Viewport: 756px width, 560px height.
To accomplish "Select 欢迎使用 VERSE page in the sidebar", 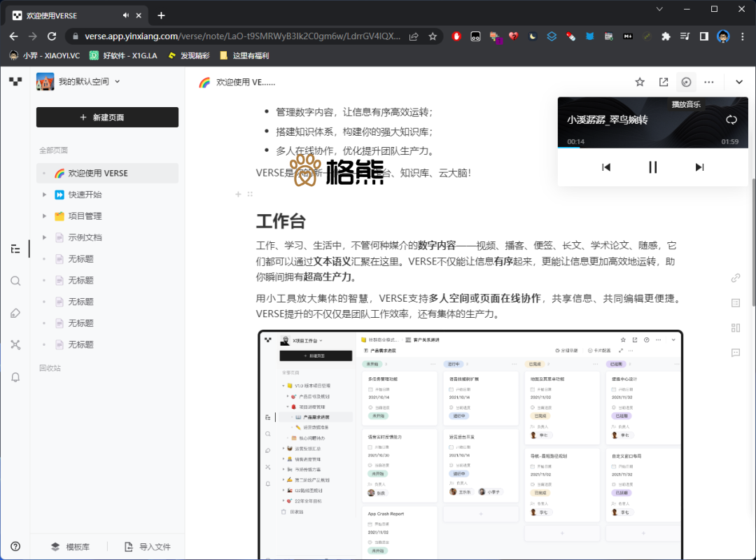I will point(107,173).
